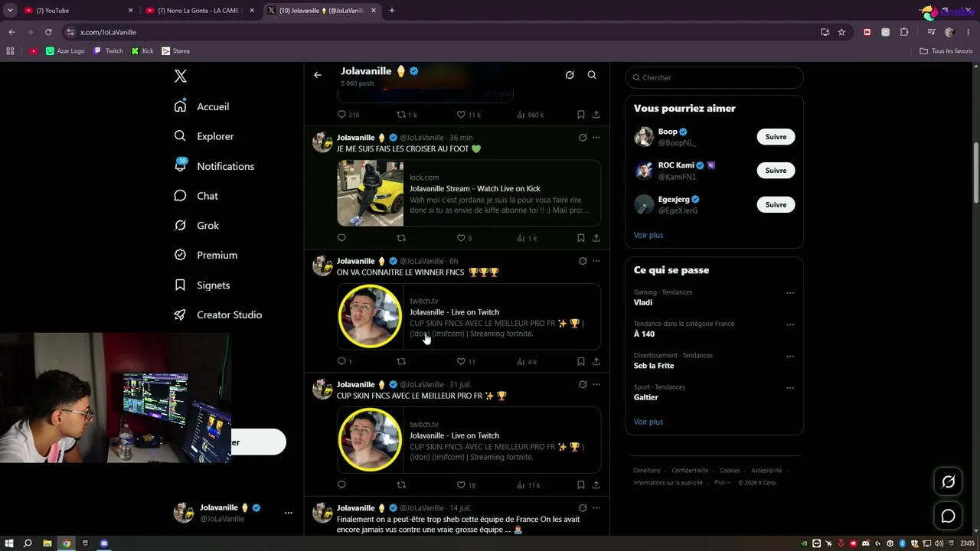Open options menu for the 'À 140' trend
This screenshot has height=551, width=980.
click(790, 324)
